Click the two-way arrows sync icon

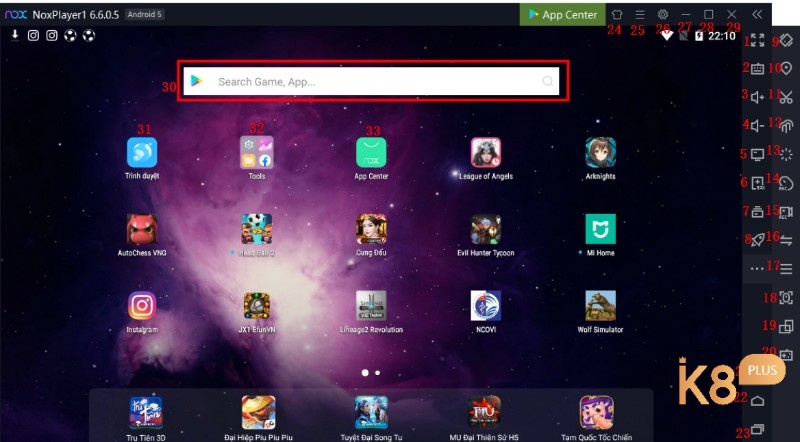(x=786, y=239)
